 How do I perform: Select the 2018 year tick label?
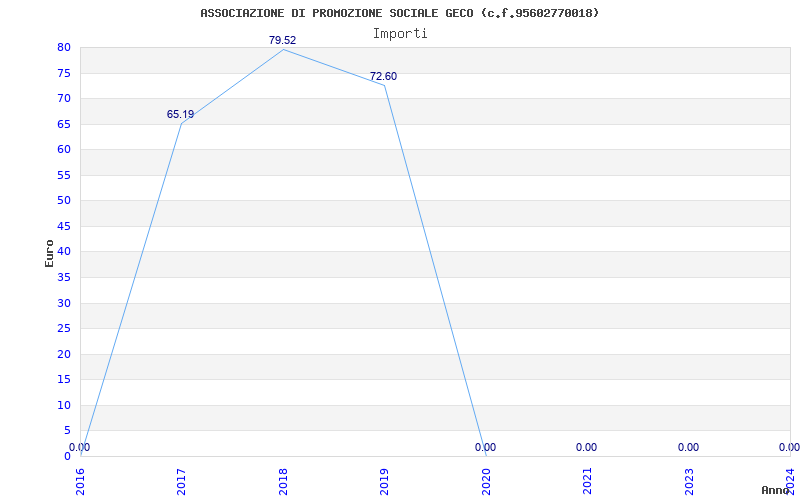[x=283, y=481]
